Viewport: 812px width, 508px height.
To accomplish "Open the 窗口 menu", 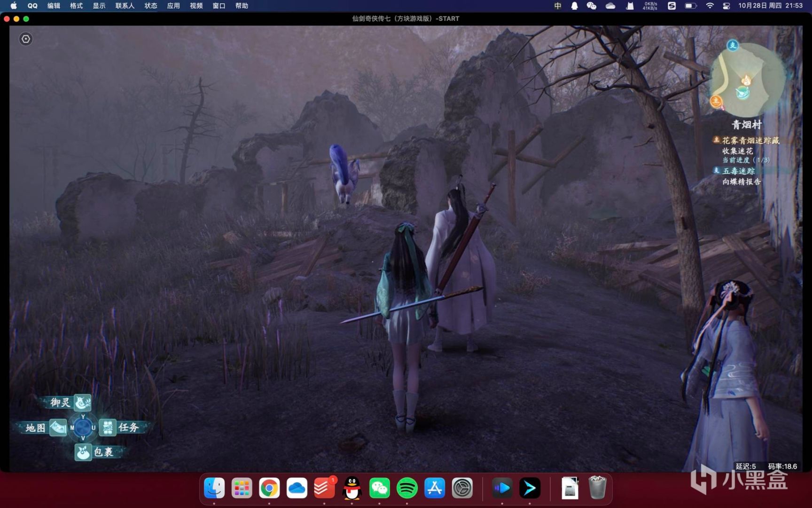I will pyautogui.click(x=219, y=6).
